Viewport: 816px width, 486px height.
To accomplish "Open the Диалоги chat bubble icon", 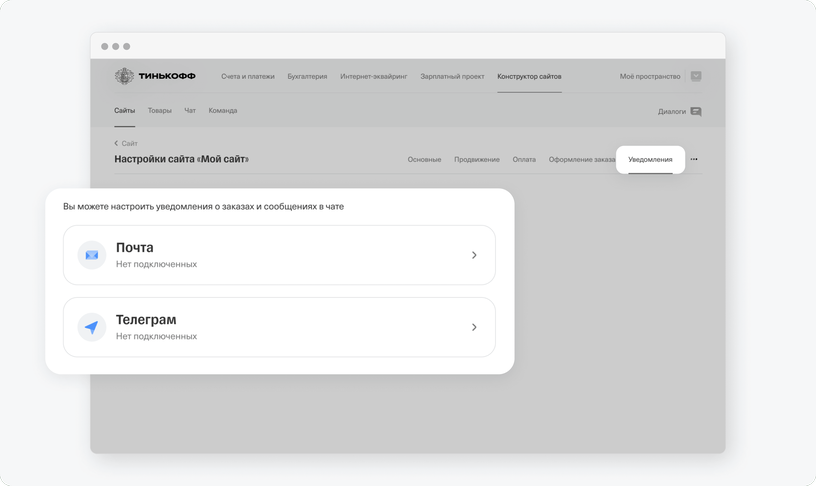I will point(696,111).
